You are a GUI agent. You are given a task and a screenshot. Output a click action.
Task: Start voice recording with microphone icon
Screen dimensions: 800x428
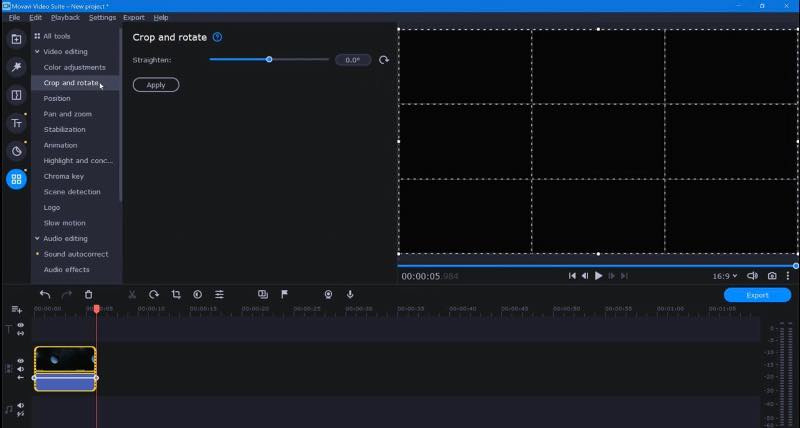coord(350,295)
